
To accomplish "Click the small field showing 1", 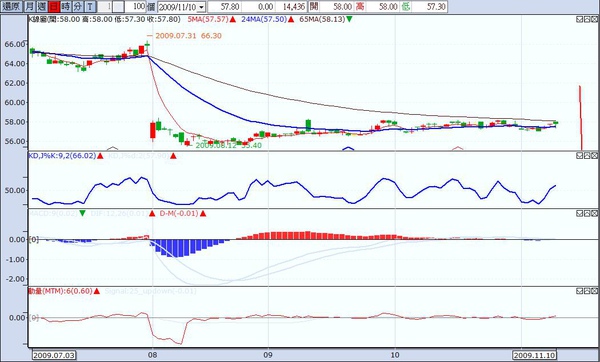I will pyautogui.click(x=105, y=7).
